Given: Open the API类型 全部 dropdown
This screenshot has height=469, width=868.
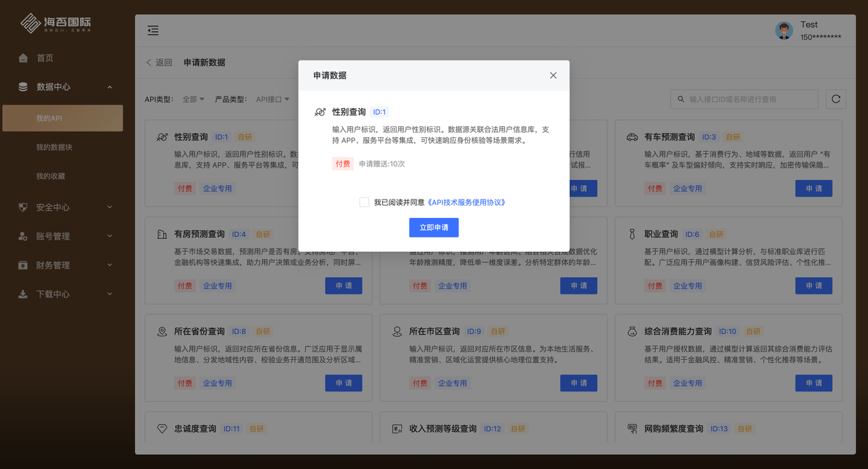Looking at the screenshot, I should [x=193, y=99].
